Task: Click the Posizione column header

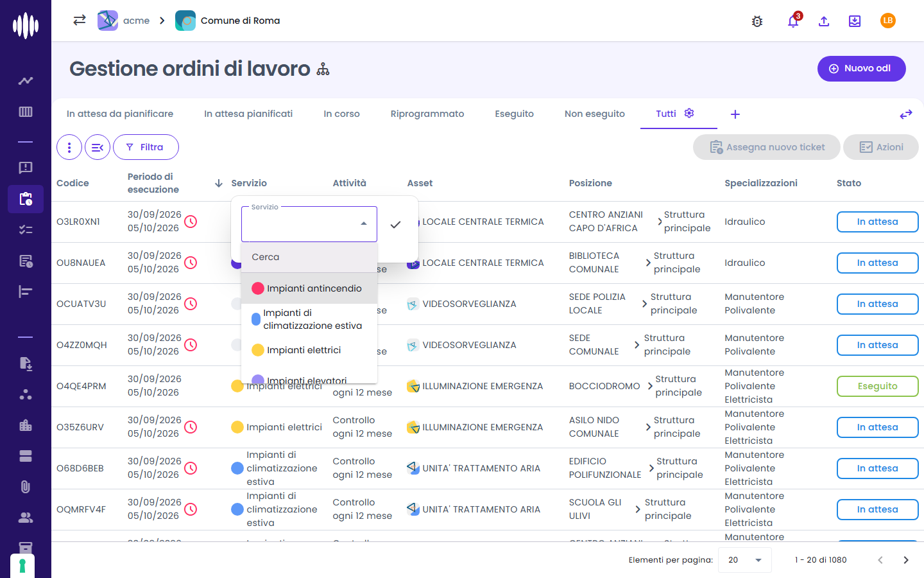Action: [590, 183]
